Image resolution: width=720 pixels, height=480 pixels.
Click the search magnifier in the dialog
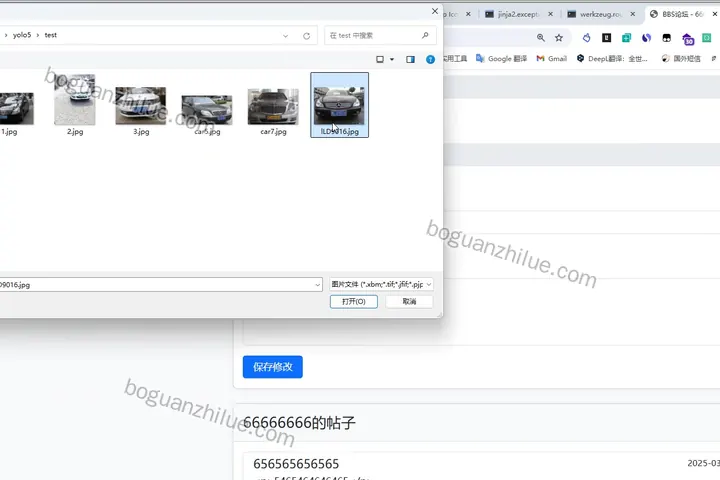point(425,35)
